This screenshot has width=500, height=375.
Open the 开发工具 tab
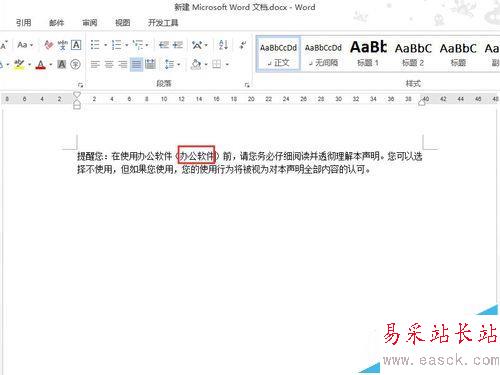tap(163, 23)
